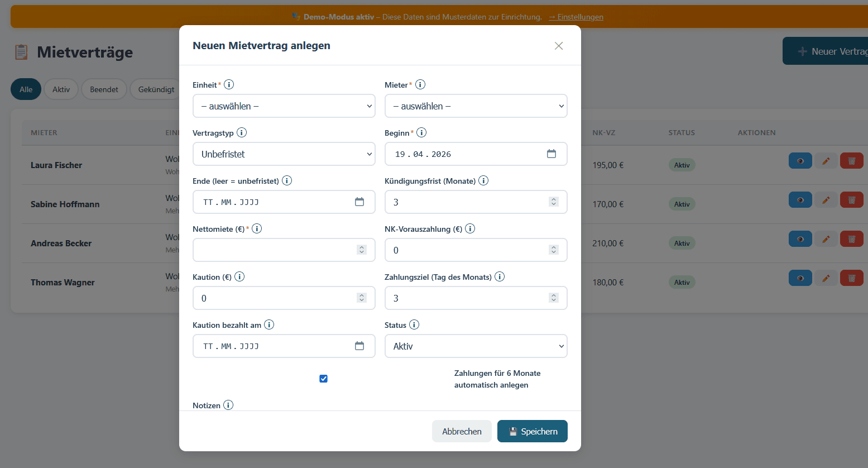
Task: Open the Status dropdown showing Aktiv
Action: (476, 346)
